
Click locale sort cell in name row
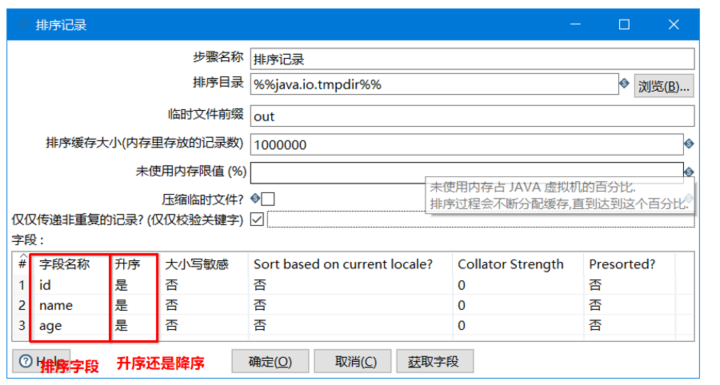[350, 305]
